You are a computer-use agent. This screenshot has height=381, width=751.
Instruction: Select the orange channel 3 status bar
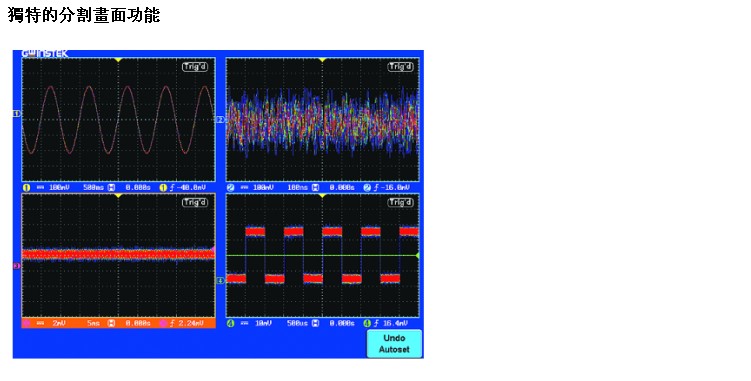(x=119, y=323)
